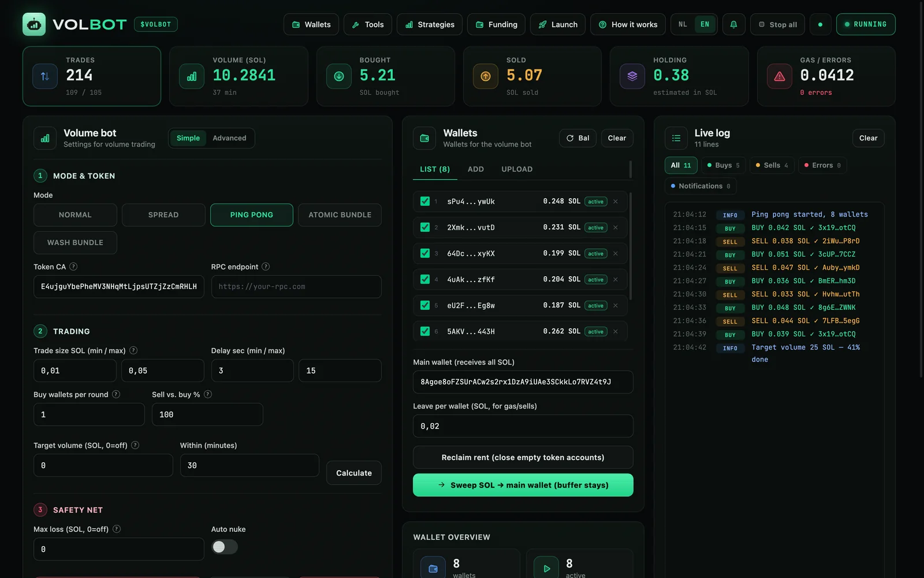
Task: Show help for Max loss
Action: point(117,529)
